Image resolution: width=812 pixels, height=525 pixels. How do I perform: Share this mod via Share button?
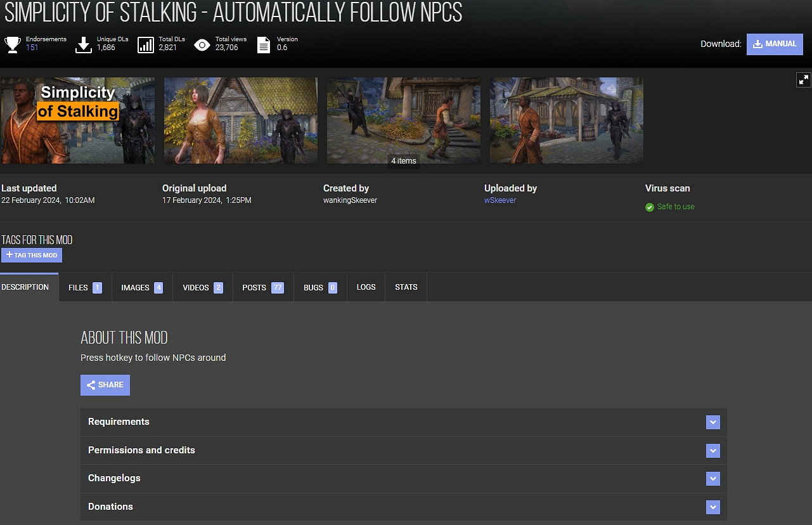click(x=105, y=385)
